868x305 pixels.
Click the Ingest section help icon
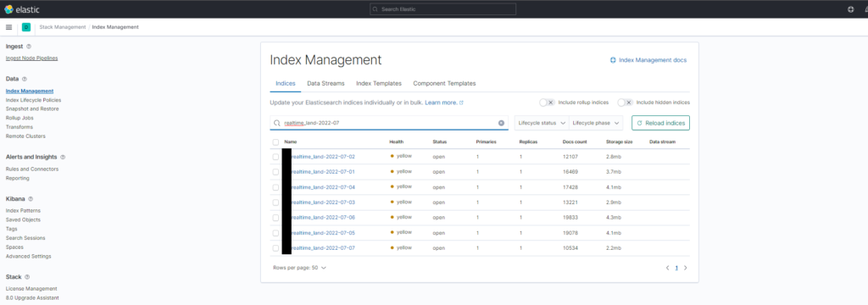point(29,47)
